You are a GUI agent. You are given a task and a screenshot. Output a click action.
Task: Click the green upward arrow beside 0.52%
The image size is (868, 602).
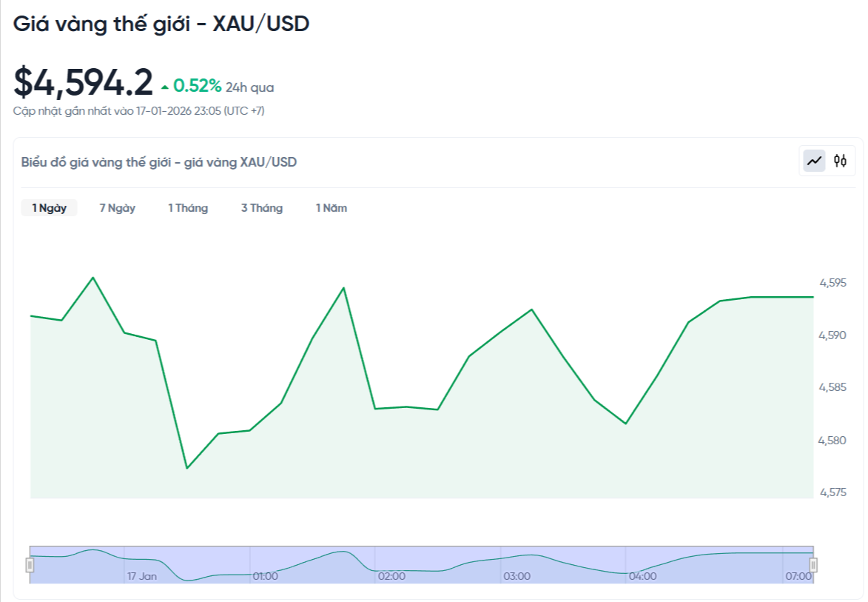point(164,86)
